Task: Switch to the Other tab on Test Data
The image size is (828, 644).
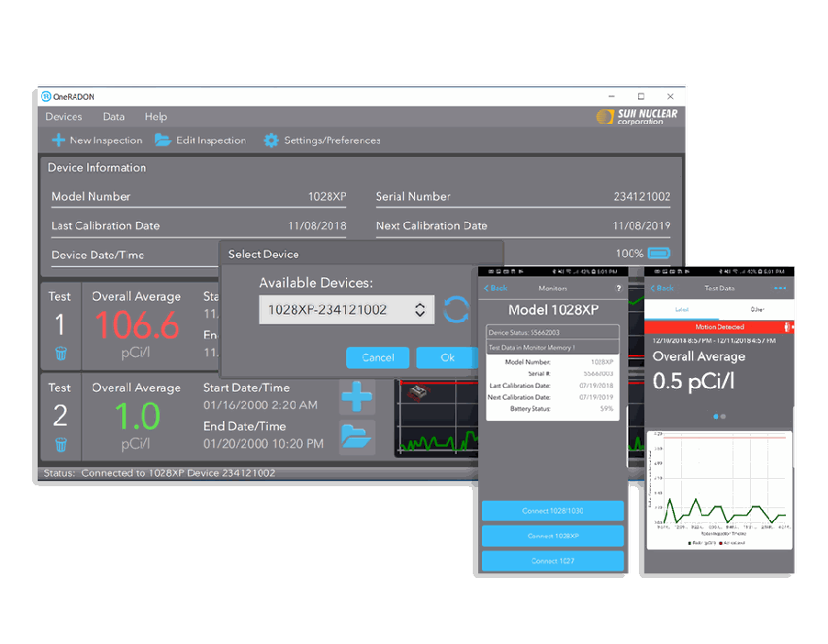Action: 756,306
